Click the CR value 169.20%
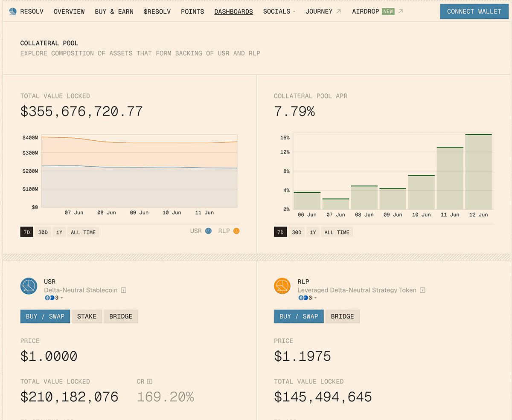The height and width of the screenshot is (420, 512). [x=166, y=397]
